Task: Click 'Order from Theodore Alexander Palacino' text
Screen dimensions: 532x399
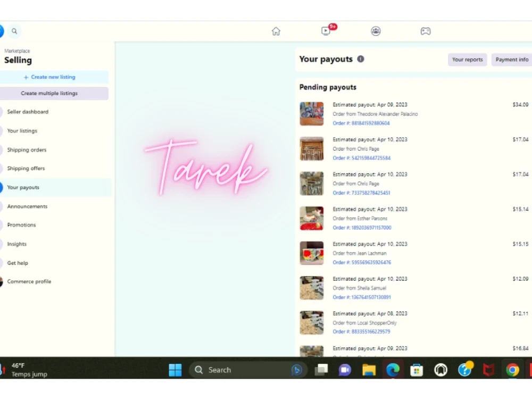Action: click(x=375, y=114)
